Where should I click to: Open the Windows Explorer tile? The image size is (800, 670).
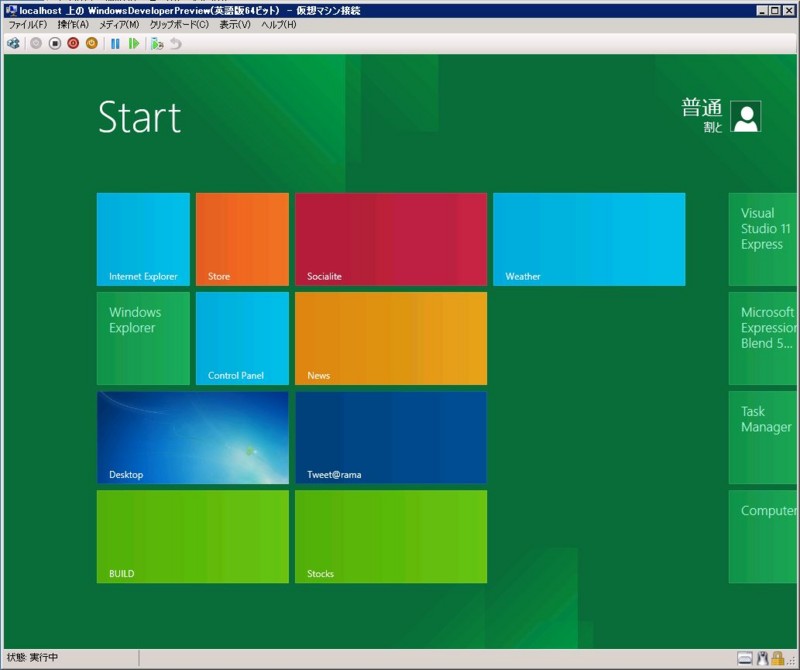pos(143,338)
